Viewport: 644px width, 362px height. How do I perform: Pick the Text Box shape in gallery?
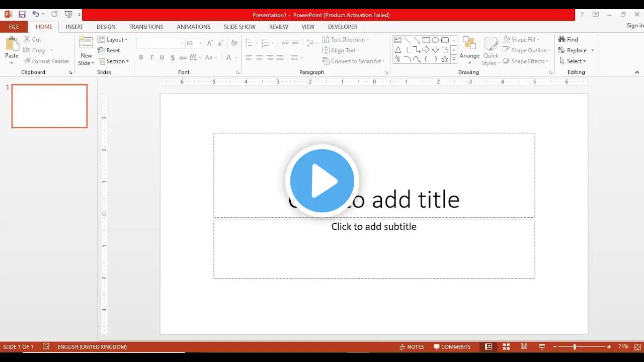pos(397,40)
